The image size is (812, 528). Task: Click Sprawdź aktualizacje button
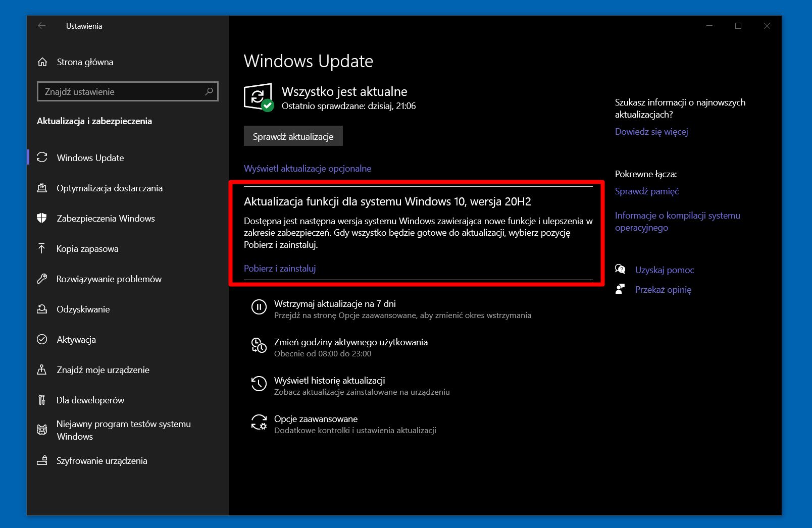click(x=293, y=136)
